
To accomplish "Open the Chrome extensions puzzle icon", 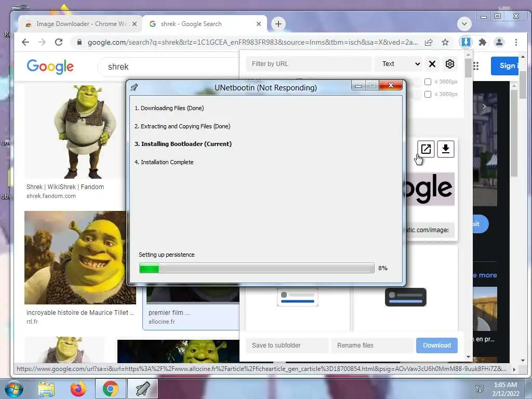I will [482, 42].
